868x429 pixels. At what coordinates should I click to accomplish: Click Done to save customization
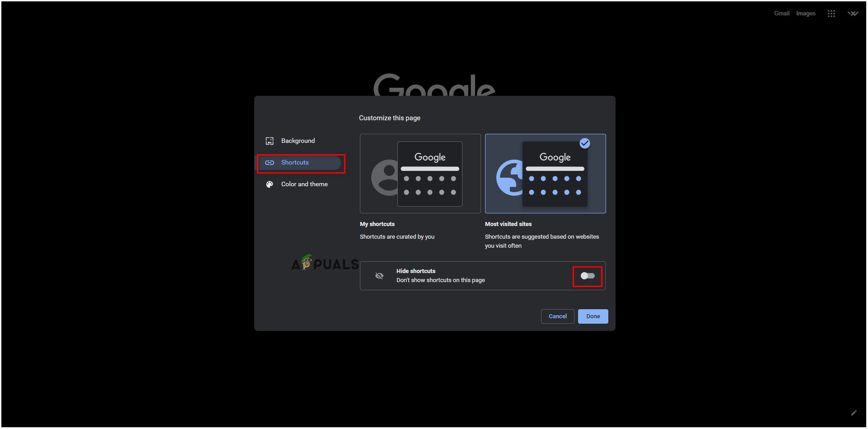[593, 316]
